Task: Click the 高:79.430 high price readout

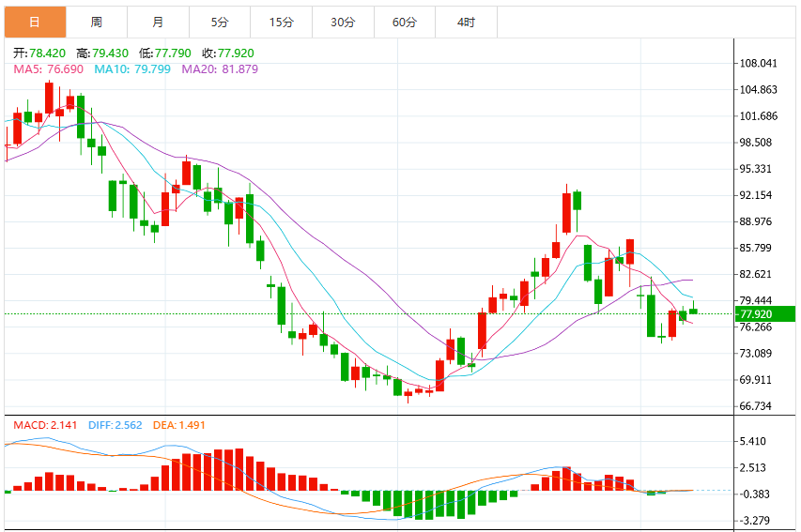Action: pos(102,53)
